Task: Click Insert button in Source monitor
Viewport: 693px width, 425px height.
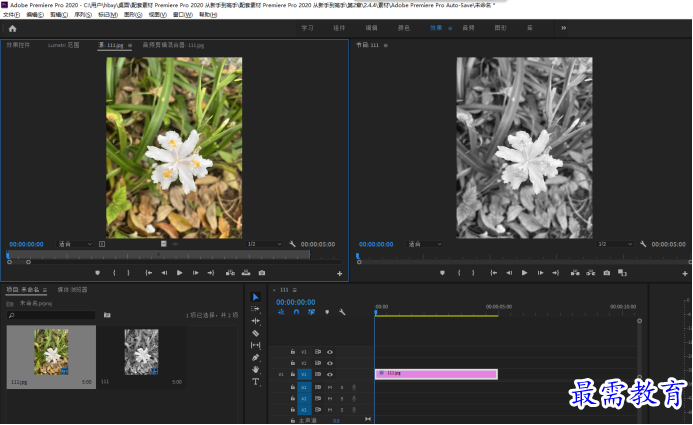Action: point(230,273)
